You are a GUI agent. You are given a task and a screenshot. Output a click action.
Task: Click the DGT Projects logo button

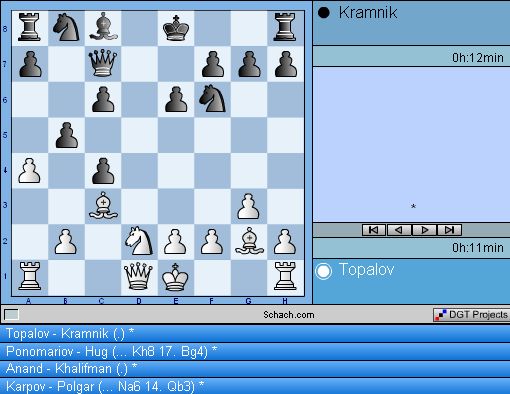471,314
